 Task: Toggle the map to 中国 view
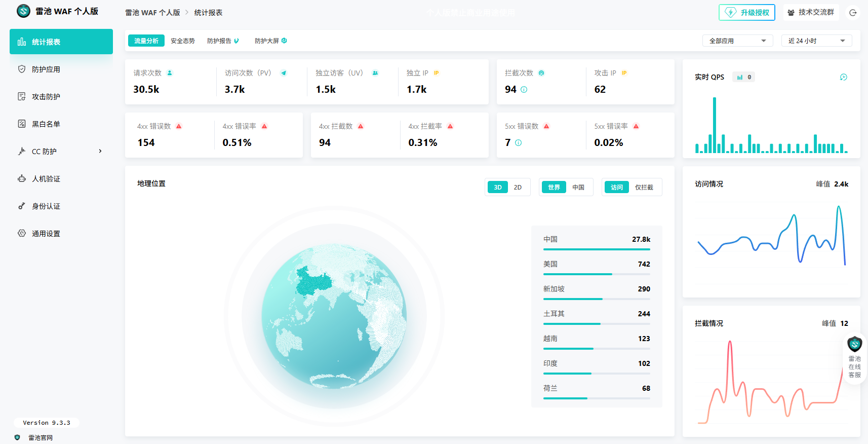(x=578, y=188)
